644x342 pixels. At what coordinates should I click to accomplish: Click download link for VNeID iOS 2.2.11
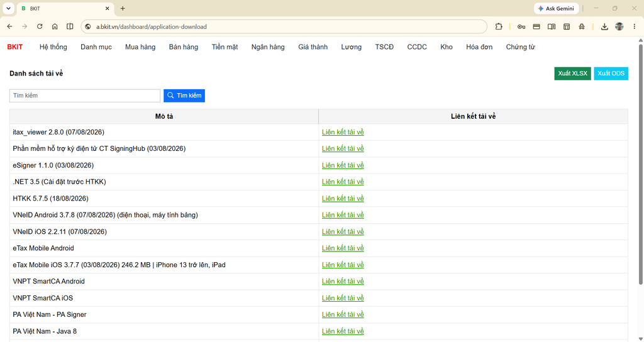[343, 232]
